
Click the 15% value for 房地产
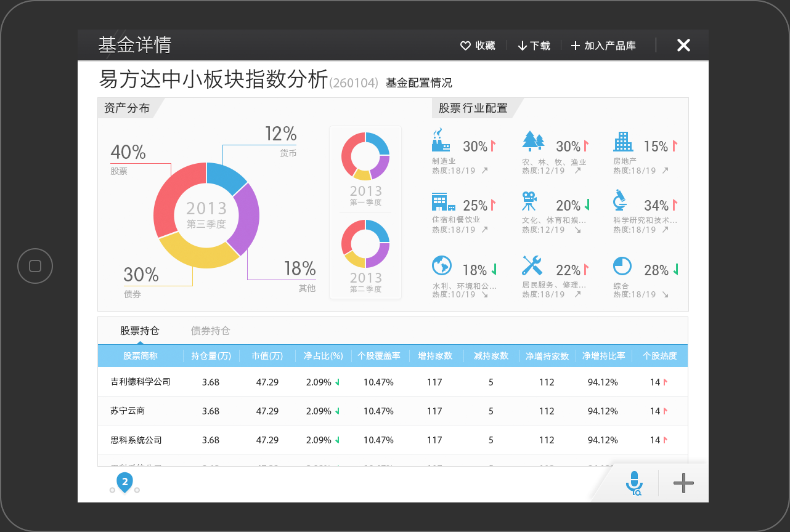pyautogui.click(x=656, y=147)
